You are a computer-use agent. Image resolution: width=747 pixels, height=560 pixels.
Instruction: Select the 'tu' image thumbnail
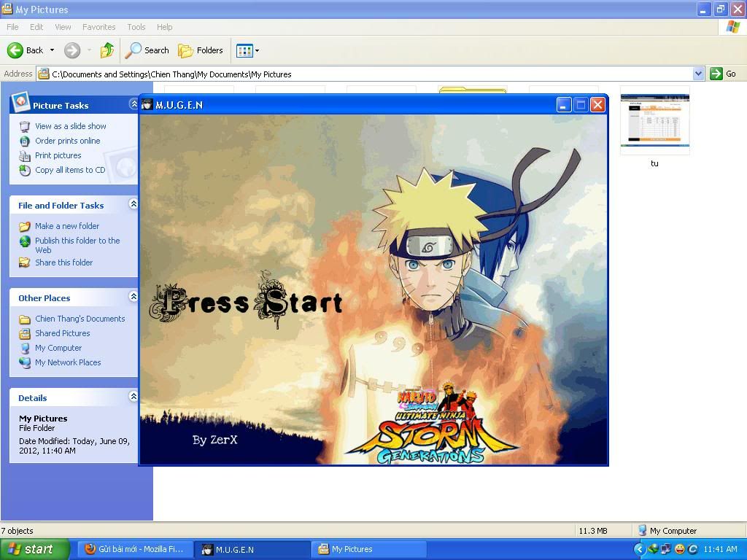tap(654, 121)
